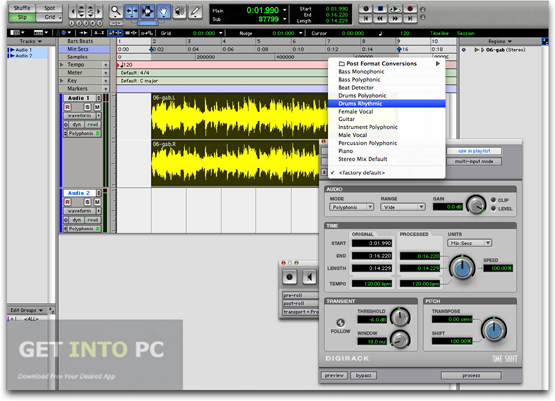Click zoom preset button 5
555x401 pixels.
pyautogui.click(x=100, y=23)
